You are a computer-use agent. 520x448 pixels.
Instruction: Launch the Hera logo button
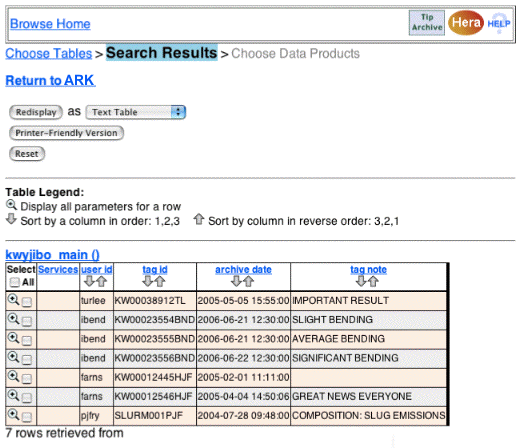(466, 23)
